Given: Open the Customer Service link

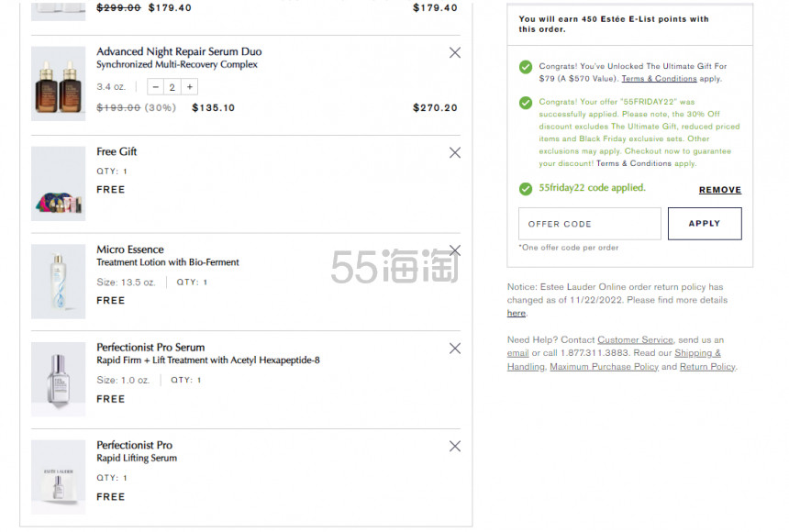Looking at the screenshot, I should [x=635, y=339].
